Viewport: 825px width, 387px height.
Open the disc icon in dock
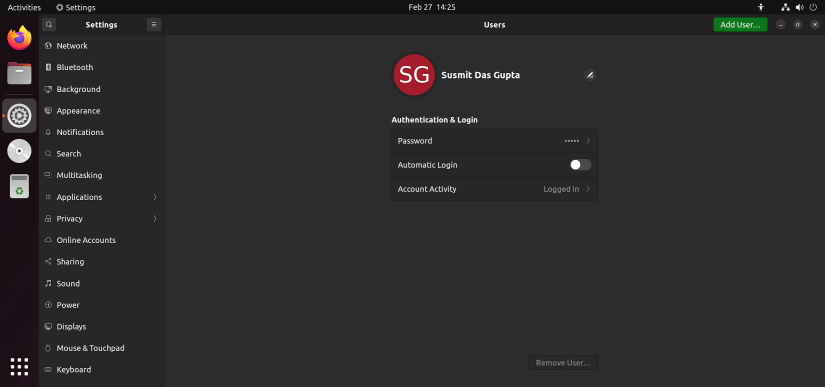pyautogui.click(x=19, y=151)
